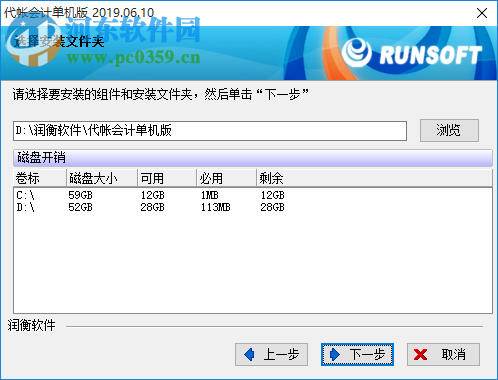Click the RUNSOFT logo icon

click(356, 52)
